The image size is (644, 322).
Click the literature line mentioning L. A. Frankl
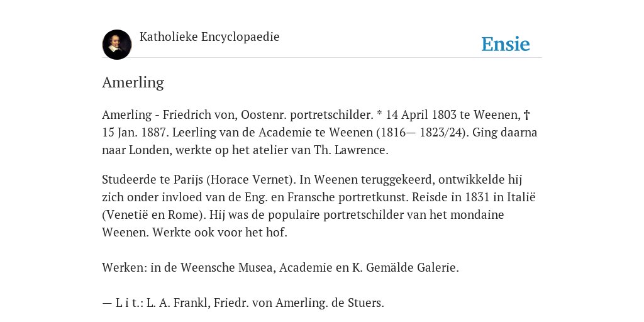pyautogui.click(x=243, y=303)
